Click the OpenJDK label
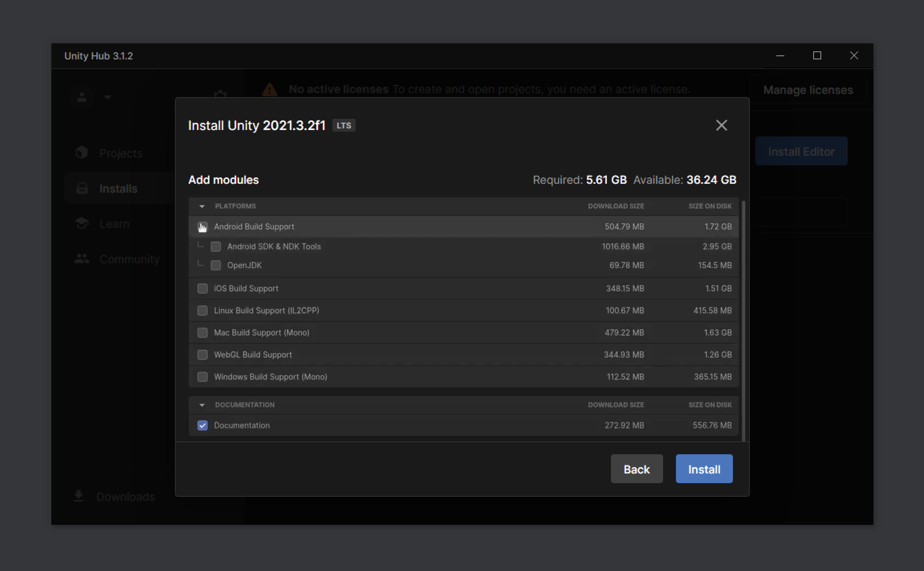Image resolution: width=924 pixels, height=571 pixels. point(244,265)
